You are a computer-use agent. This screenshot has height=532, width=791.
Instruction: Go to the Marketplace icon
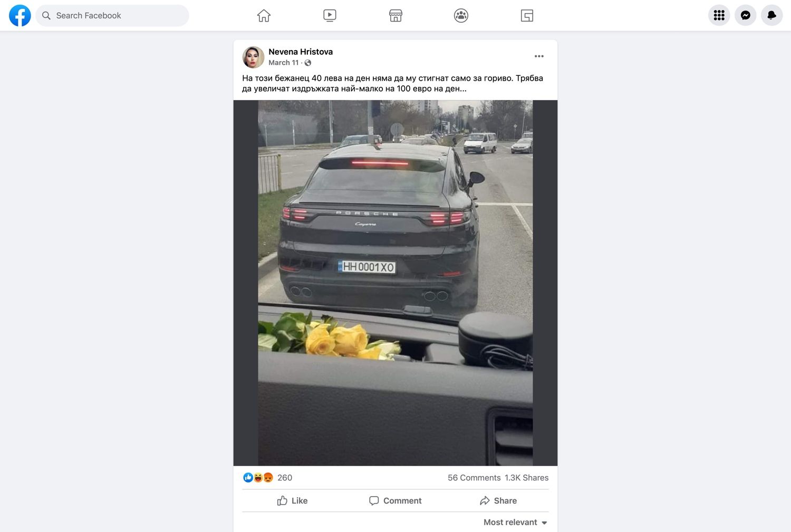pyautogui.click(x=395, y=16)
